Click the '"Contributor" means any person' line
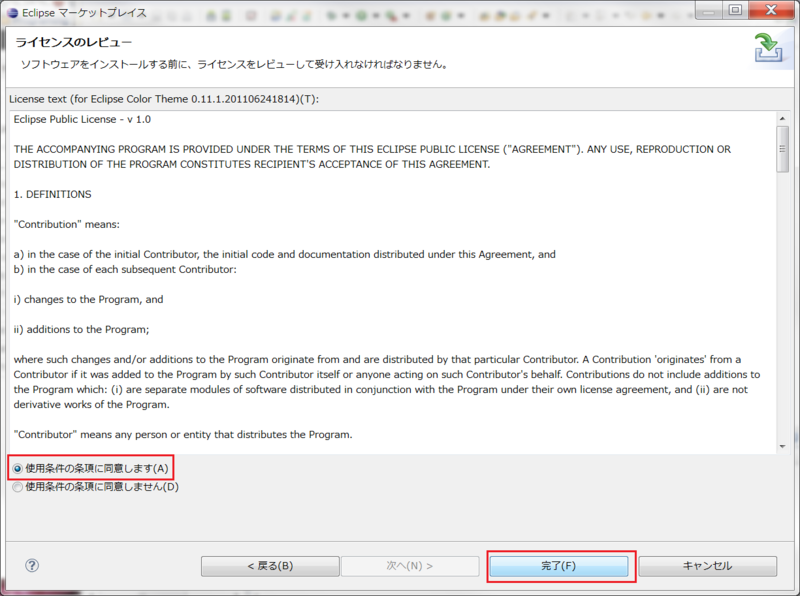This screenshot has height=596, width=800. point(183,435)
